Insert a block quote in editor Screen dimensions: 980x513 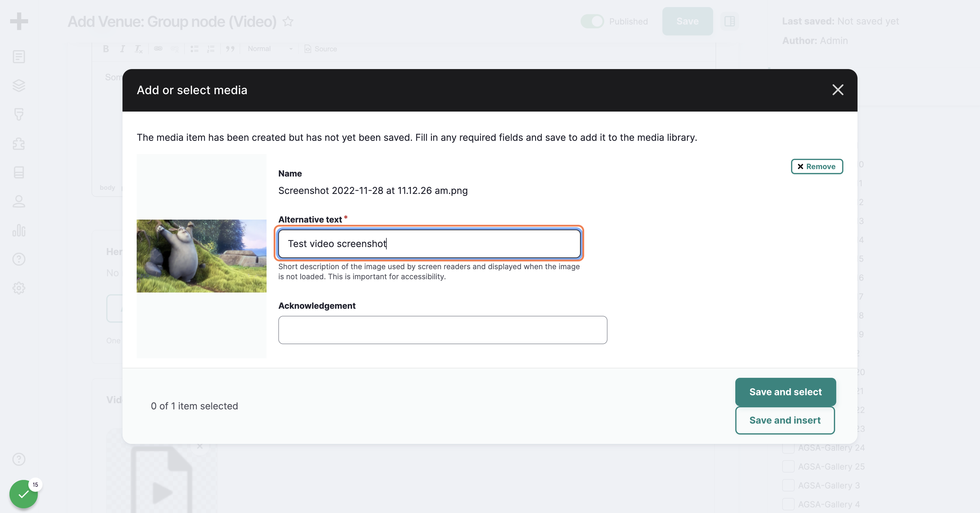(x=230, y=49)
